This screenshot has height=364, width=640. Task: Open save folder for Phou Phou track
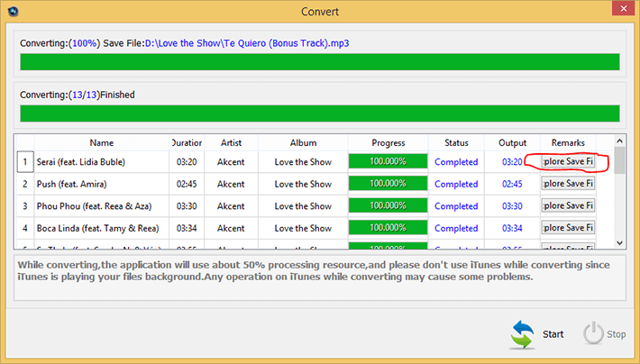click(568, 205)
